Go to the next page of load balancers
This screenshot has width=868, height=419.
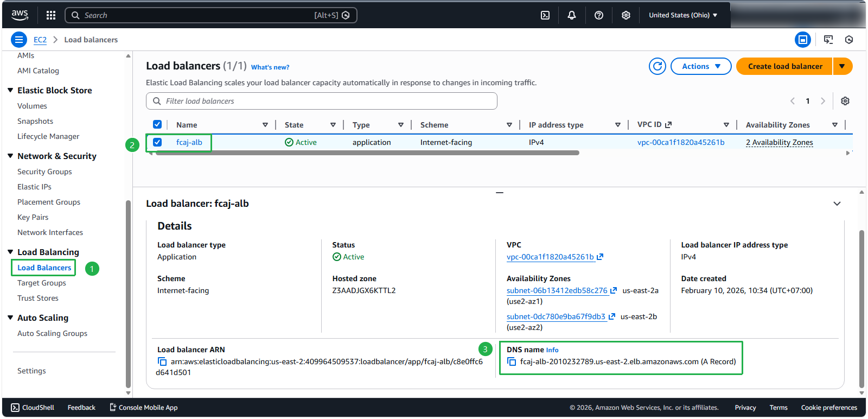[823, 101]
